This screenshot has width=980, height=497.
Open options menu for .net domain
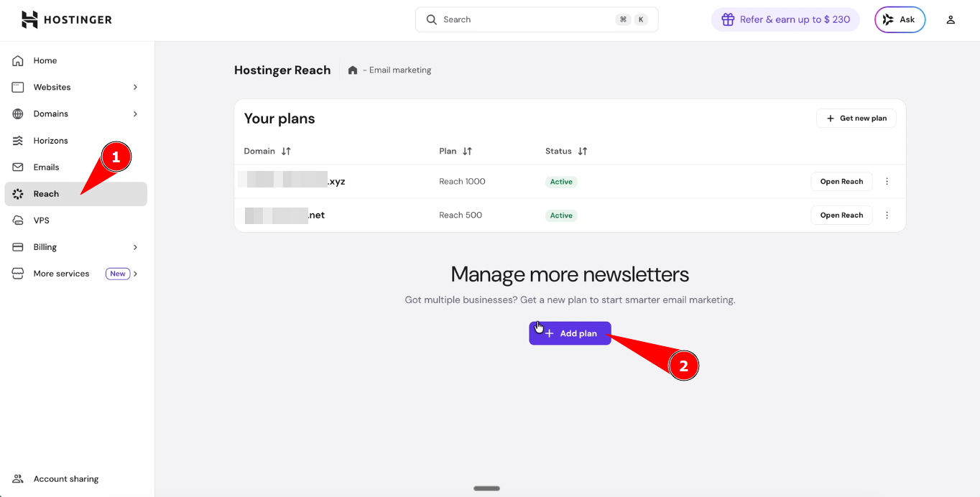887,215
